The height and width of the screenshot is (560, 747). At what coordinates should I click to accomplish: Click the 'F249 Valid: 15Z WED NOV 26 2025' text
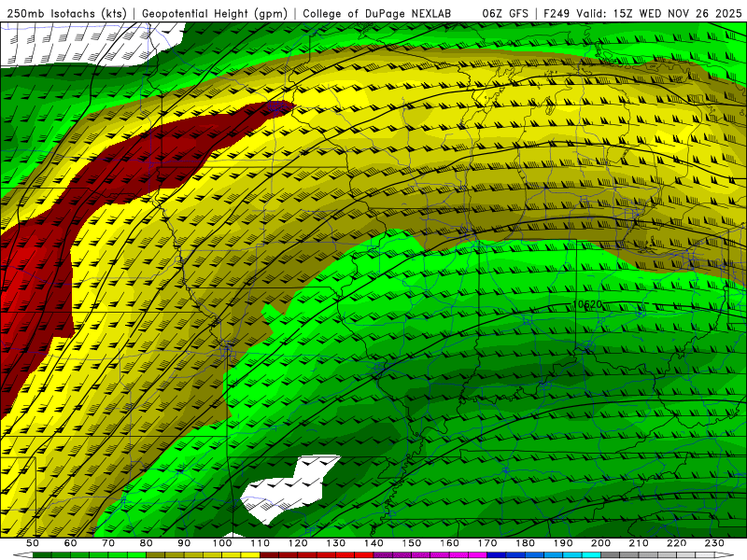click(x=642, y=13)
